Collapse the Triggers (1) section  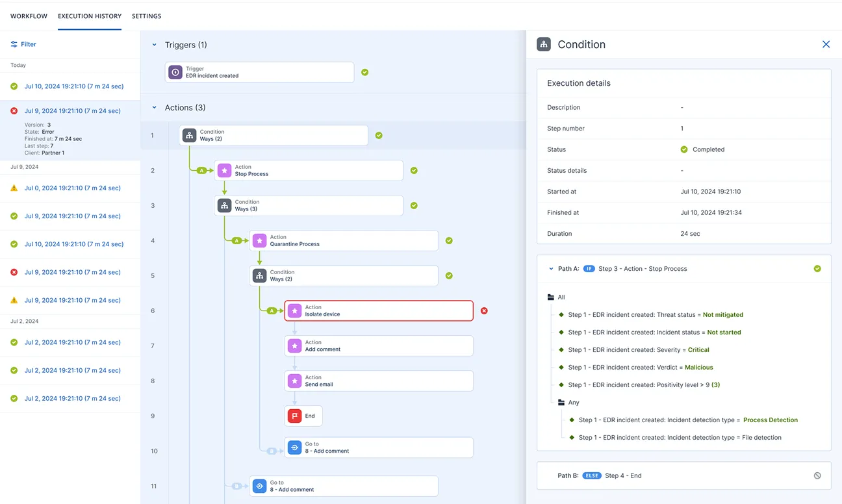click(154, 45)
